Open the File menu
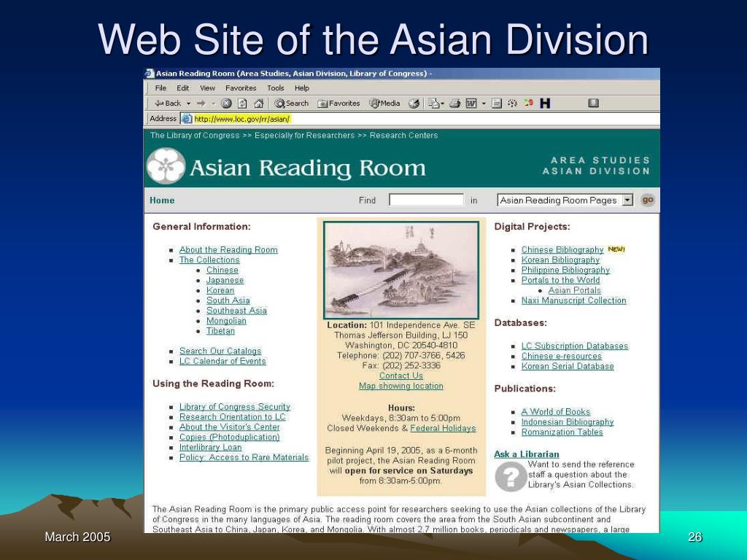This screenshot has width=747, height=560. tap(160, 88)
